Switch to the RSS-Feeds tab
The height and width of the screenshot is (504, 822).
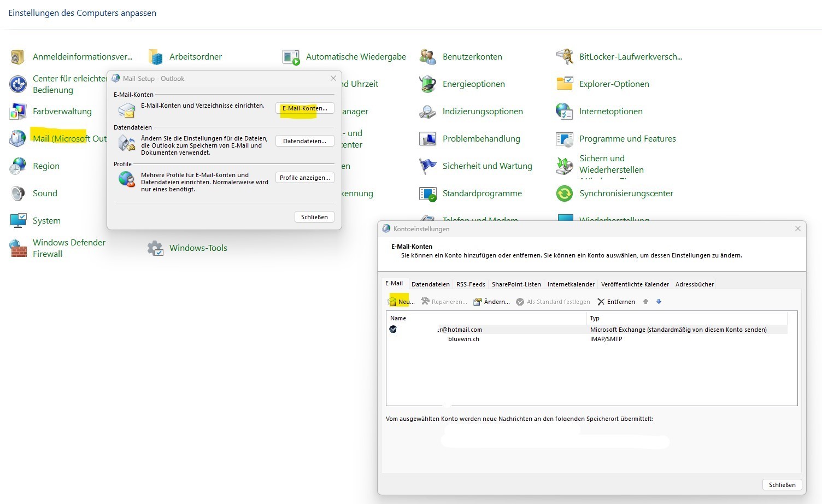[471, 284]
